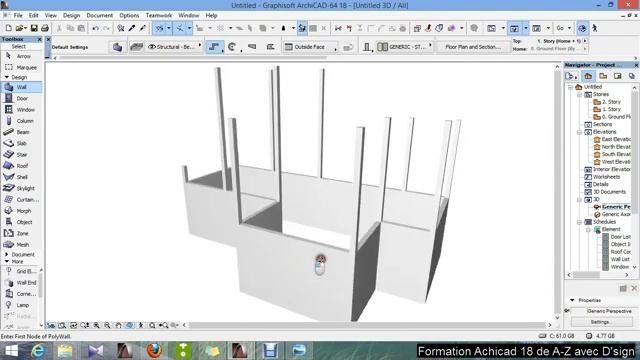Image resolution: width=640 pixels, height=360 pixels.
Task: Open the wall settings dialog icon
Action: pos(117,47)
